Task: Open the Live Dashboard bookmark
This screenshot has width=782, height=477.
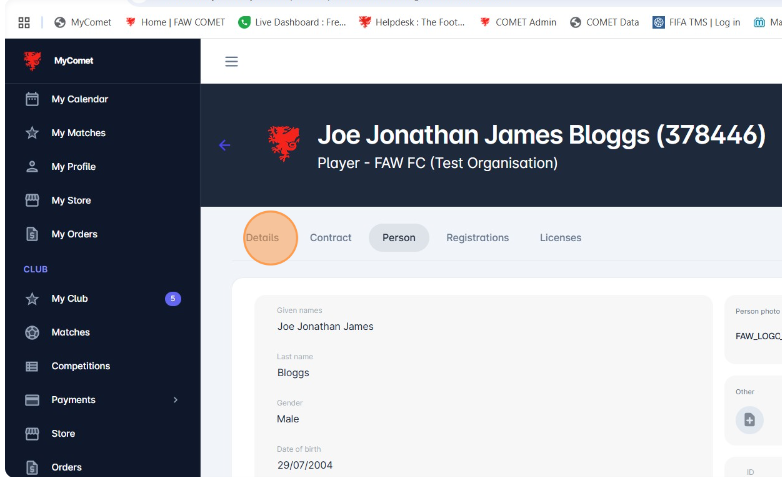Action: (292, 22)
